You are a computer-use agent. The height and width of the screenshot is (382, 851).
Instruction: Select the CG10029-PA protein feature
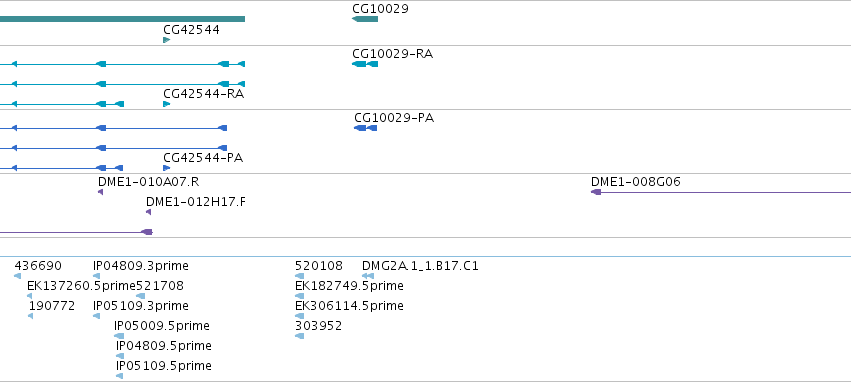pos(365,128)
